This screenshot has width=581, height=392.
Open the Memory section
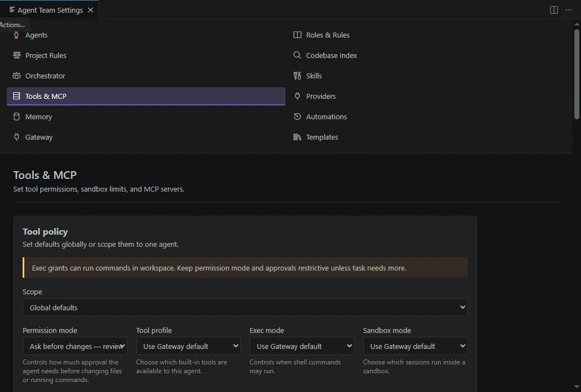click(x=146, y=116)
